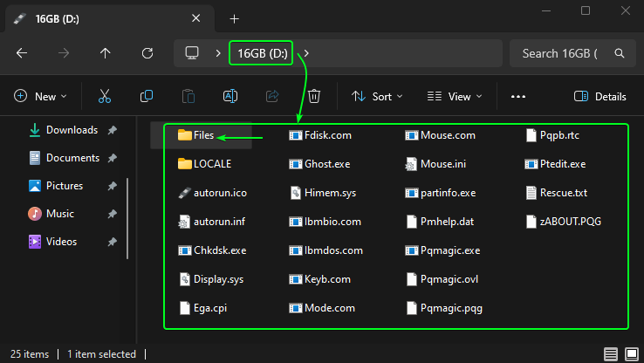The image size is (644, 363).
Task: Select the Fdisk.com file
Action: pos(320,135)
